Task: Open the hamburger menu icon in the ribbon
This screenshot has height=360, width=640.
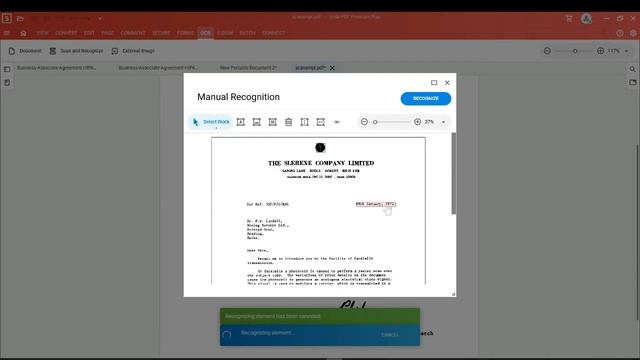Action: pos(7,33)
